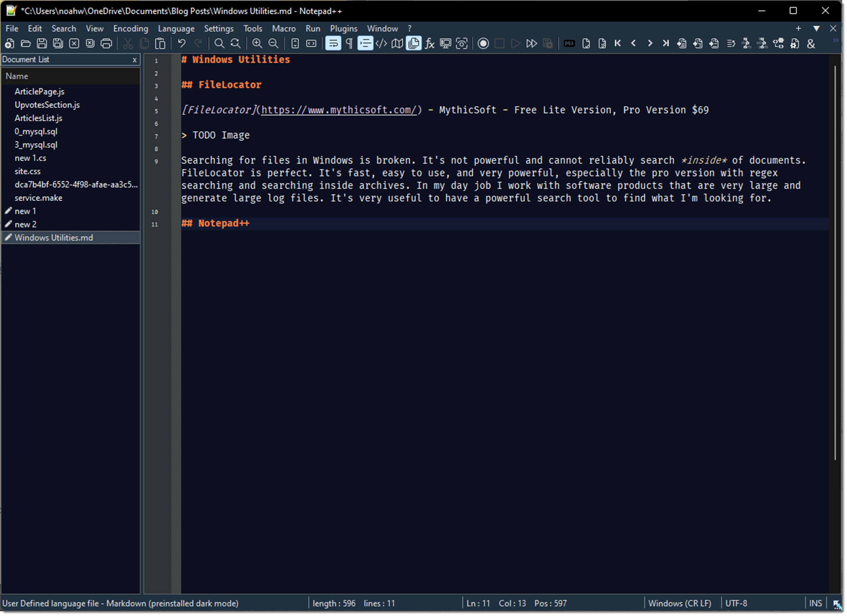This screenshot has width=847, height=616.
Task: Print the document with the printer icon
Action: click(106, 44)
